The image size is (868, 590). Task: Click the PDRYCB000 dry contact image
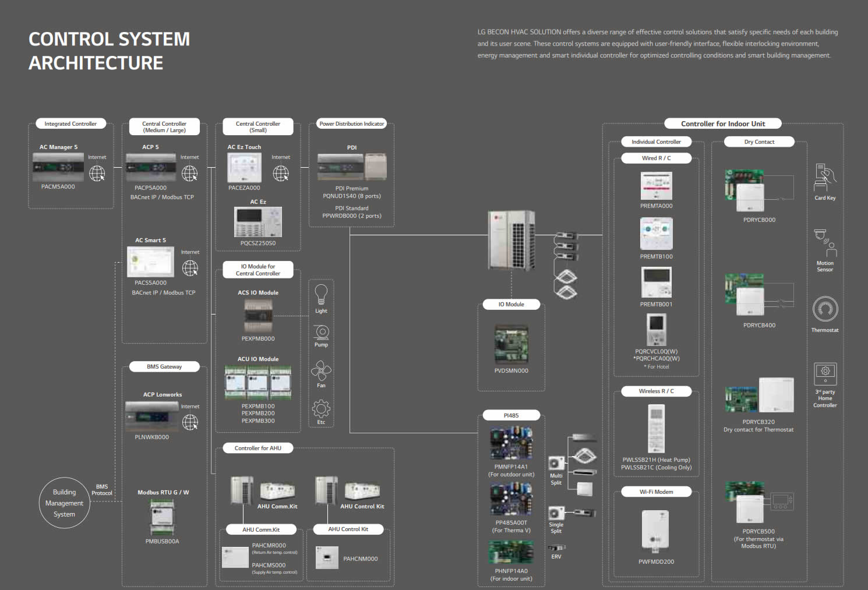tap(745, 191)
